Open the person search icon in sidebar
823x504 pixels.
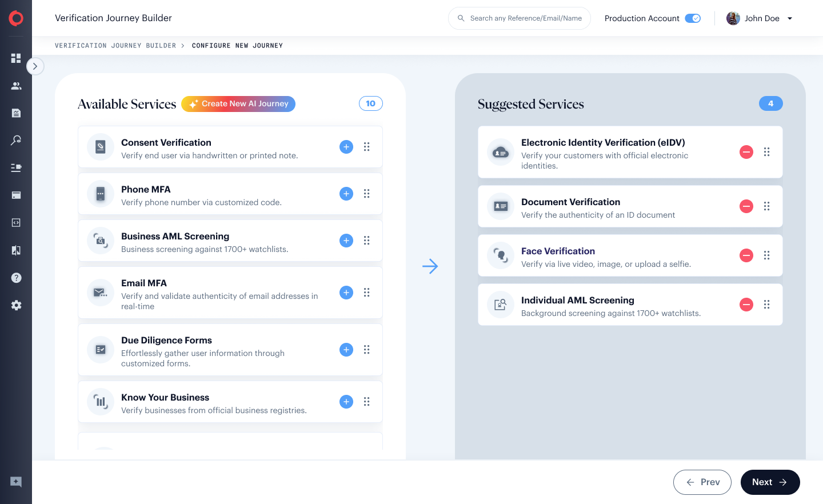pos(16,140)
